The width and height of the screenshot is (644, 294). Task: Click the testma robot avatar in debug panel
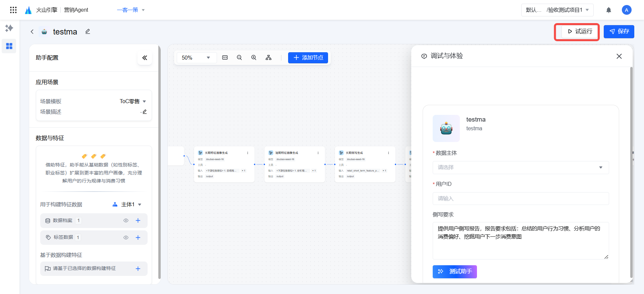(446, 128)
